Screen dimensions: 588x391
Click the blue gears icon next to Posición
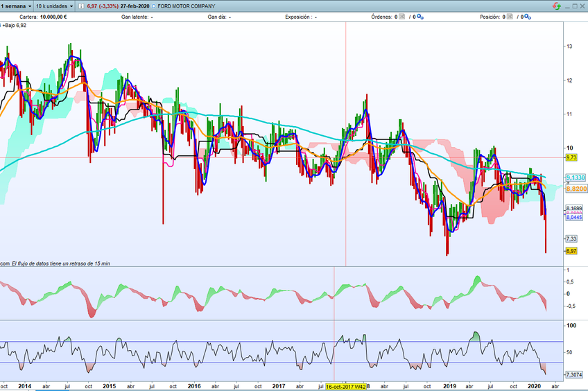(528, 17)
